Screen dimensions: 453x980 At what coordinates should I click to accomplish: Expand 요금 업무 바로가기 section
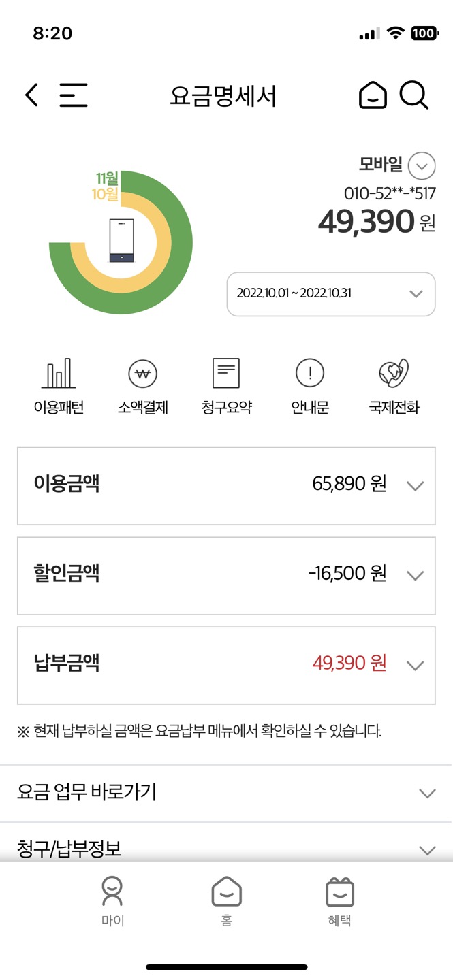[x=226, y=793]
